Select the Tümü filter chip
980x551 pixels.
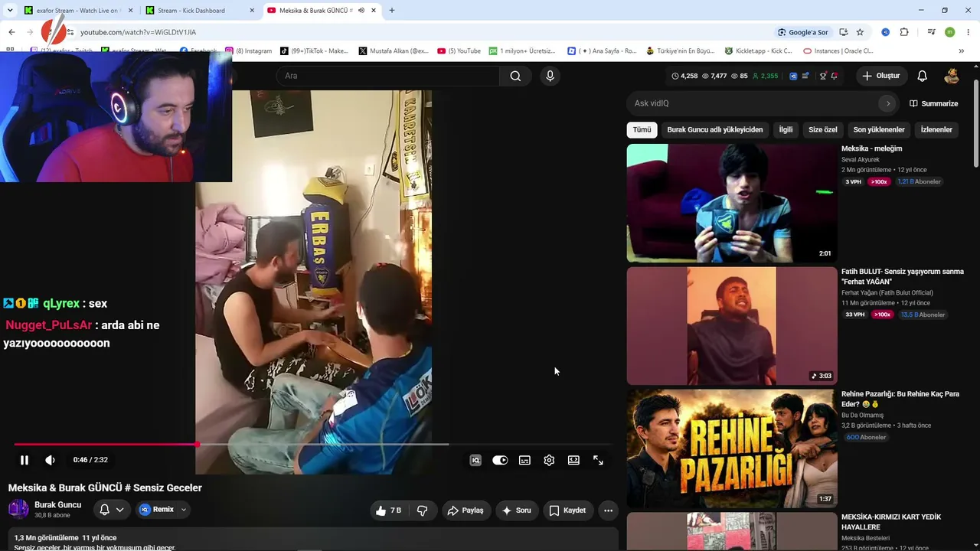point(642,130)
